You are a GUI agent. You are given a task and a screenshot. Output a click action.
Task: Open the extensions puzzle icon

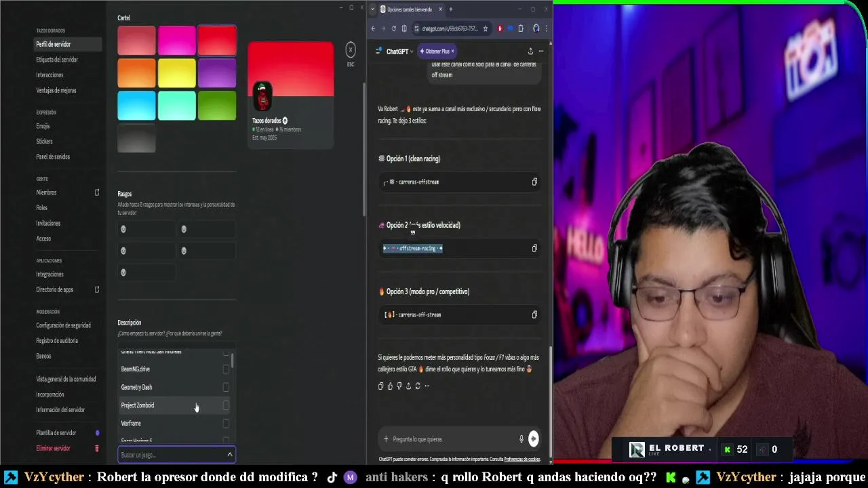point(521,28)
